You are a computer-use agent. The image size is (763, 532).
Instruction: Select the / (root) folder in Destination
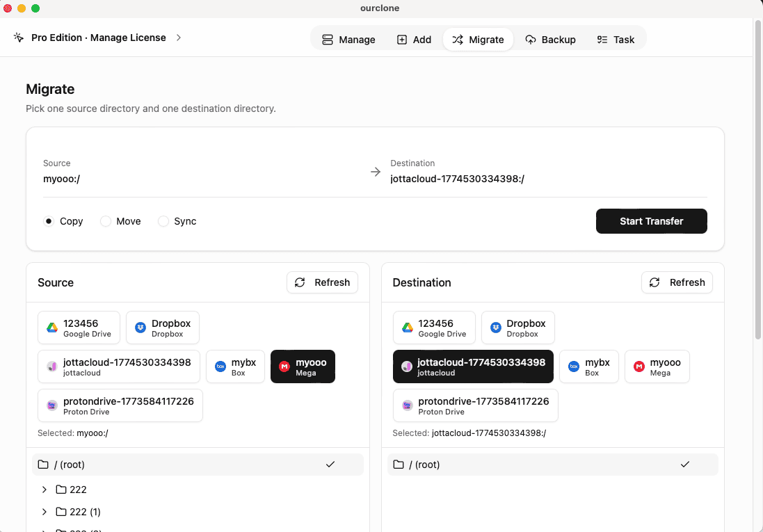tap(552, 464)
